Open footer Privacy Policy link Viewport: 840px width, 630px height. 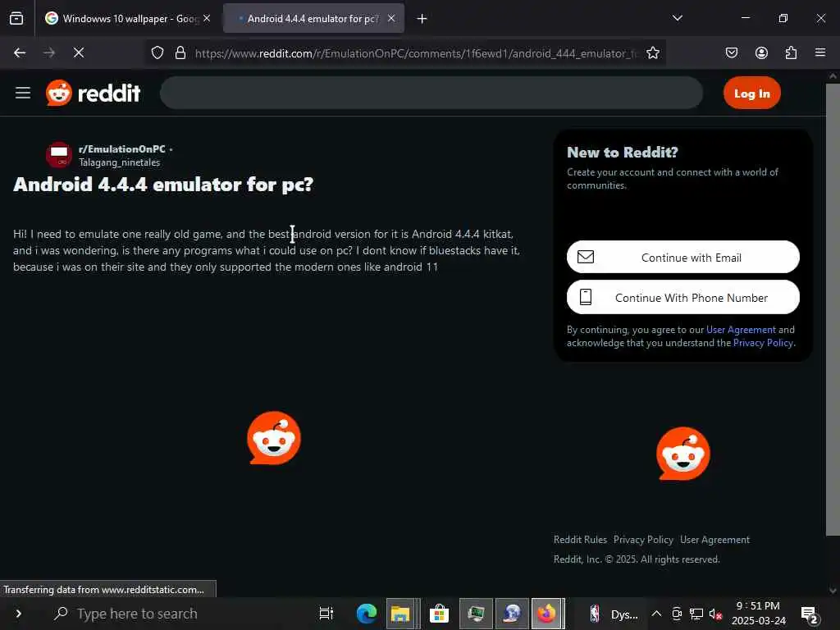tap(643, 540)
